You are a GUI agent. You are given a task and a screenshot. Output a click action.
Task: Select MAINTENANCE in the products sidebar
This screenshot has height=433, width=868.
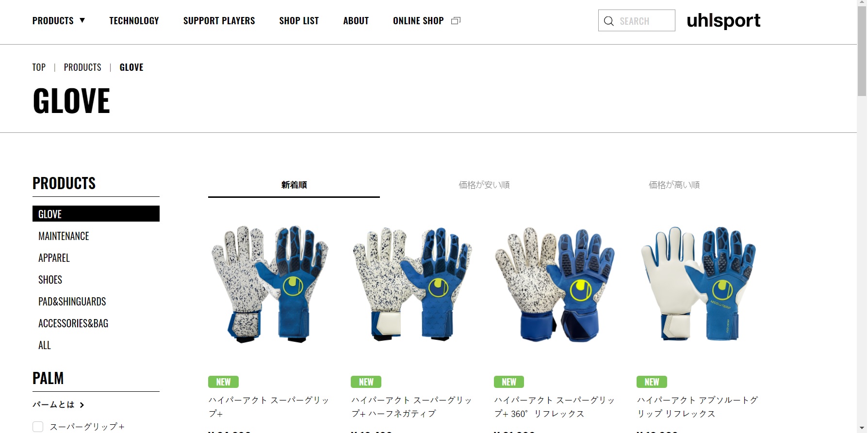tap(64, 236)
